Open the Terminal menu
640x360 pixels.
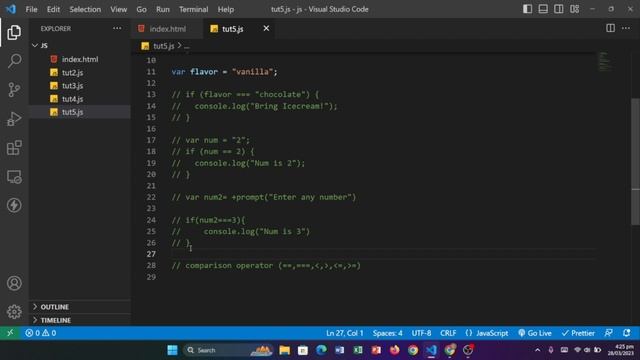coord(193,9)
